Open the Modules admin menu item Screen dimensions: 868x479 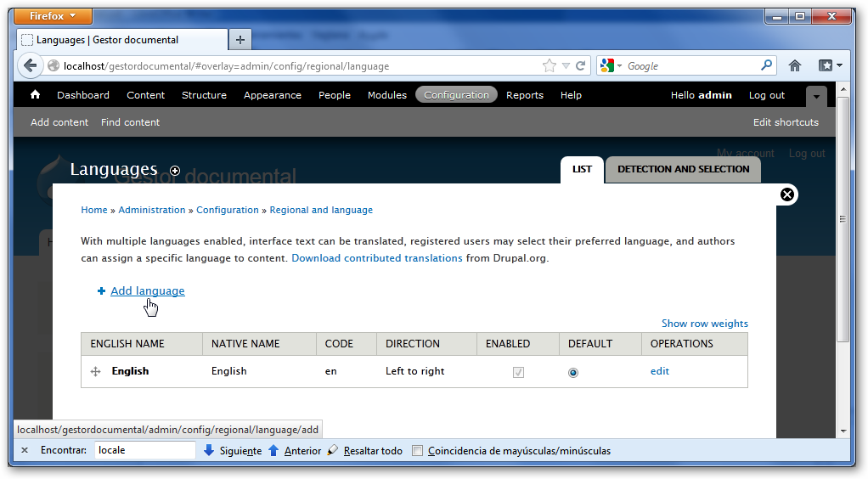(x=386, y=95)
